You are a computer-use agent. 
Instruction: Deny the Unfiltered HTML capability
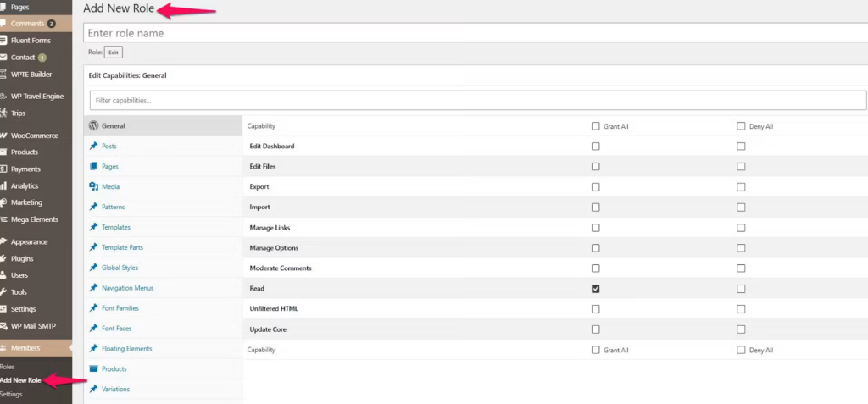(x=741, y=309)
